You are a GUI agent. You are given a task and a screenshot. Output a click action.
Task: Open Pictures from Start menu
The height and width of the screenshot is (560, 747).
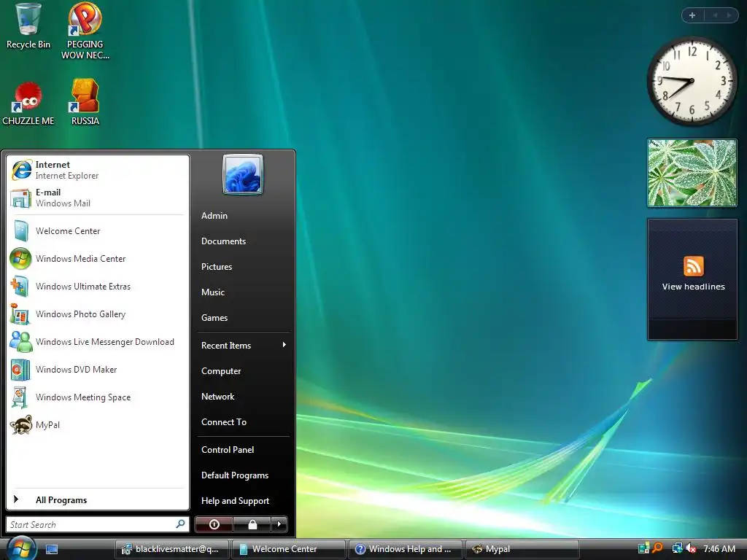[216, 267]
